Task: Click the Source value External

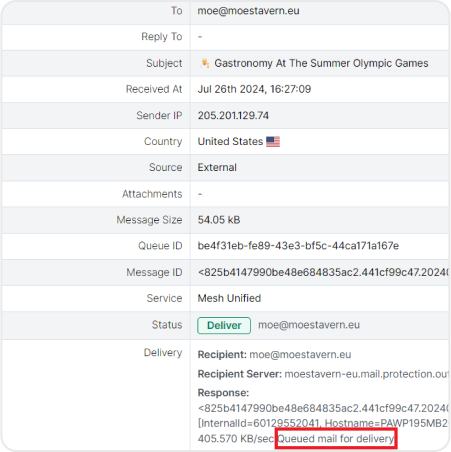Action: click(217, 167)
